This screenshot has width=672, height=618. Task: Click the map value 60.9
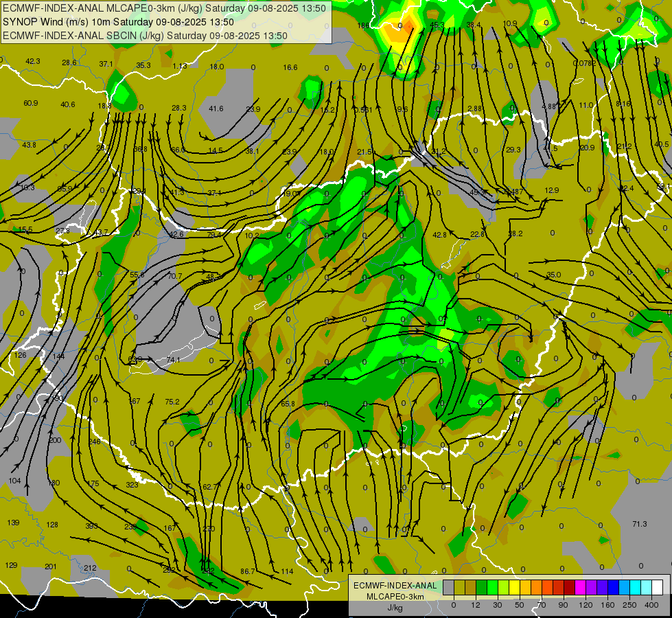click(31, 103)
